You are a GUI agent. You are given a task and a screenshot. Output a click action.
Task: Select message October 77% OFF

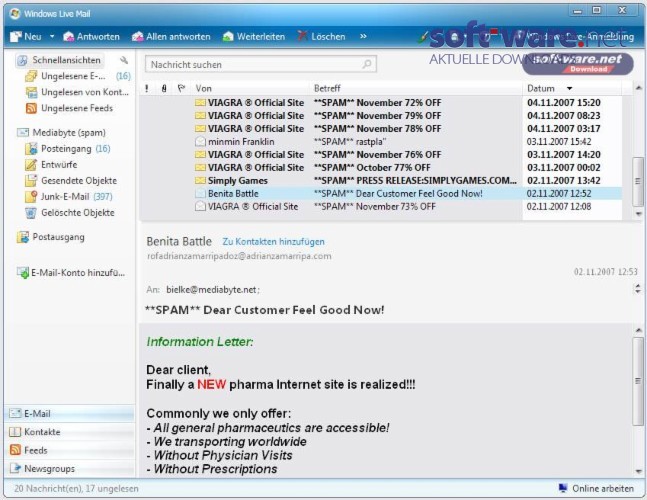pyautogui.click(x=381, y=167)
